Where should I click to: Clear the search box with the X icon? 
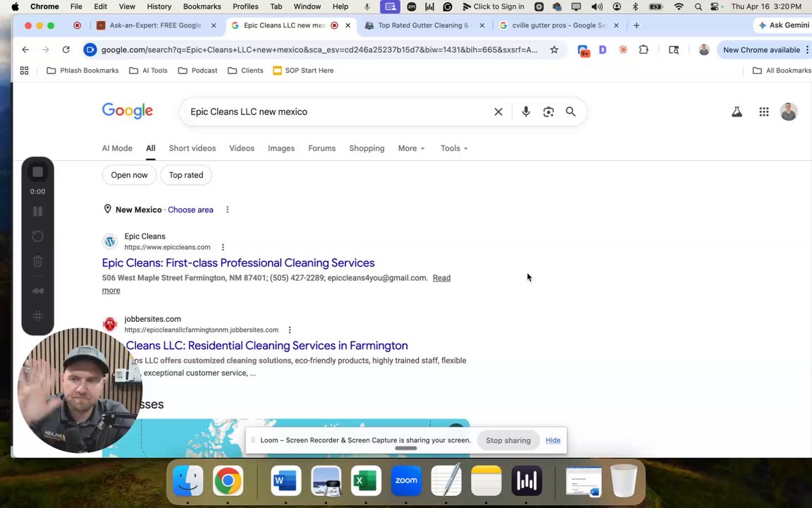click(498, 111)
